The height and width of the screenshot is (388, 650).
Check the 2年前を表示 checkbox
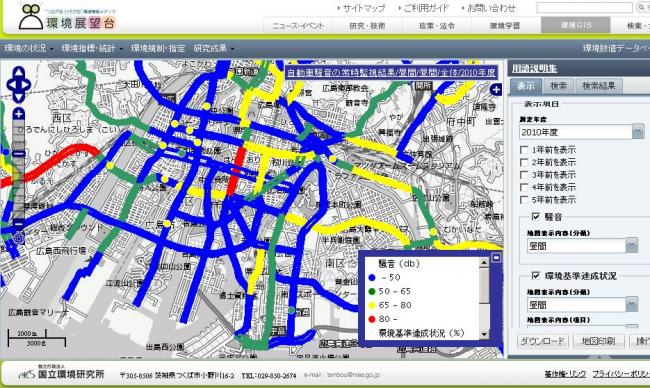coord(524,162)
